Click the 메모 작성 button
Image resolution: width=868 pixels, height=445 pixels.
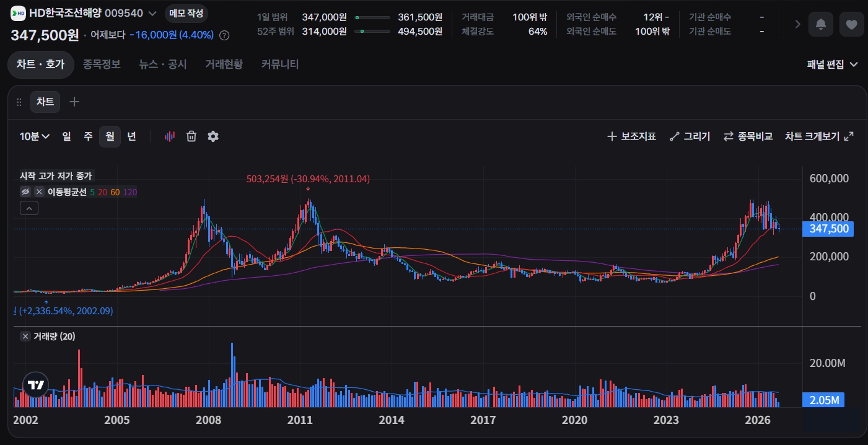186,13
